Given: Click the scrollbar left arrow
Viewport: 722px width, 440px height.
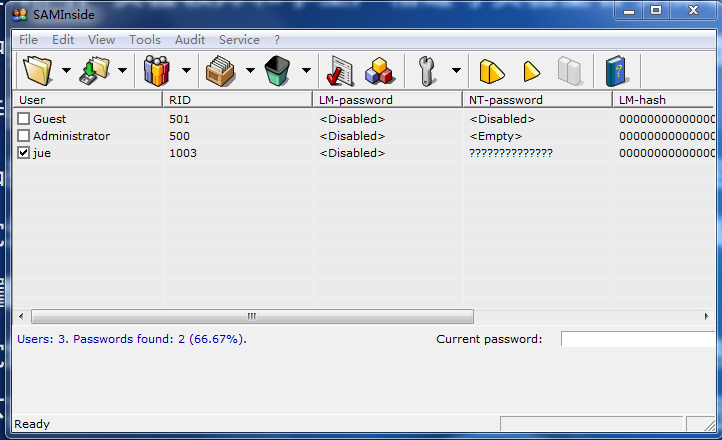Looking at the screenshot, I should pos(21,316).
